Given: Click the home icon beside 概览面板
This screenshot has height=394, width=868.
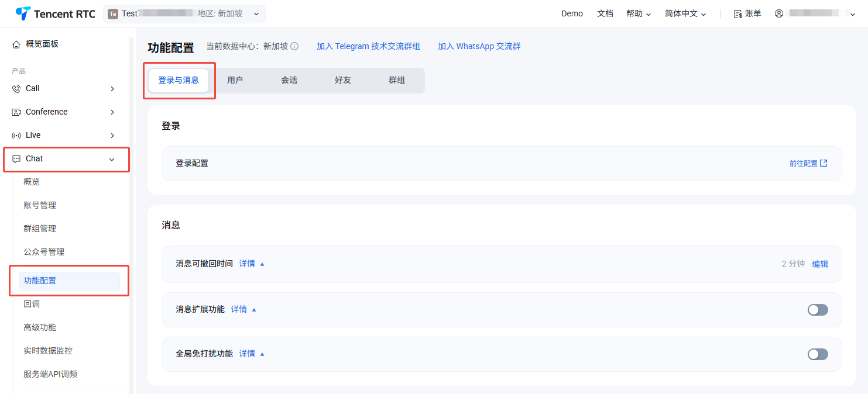Looking at the screenshot, I should (x=16, y=44).
